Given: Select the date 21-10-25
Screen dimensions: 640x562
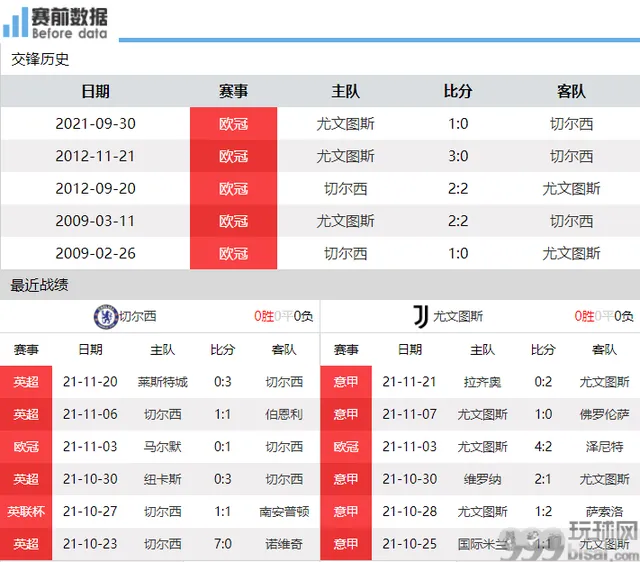Looking at the screenshot, I should (x=409, y=544).
